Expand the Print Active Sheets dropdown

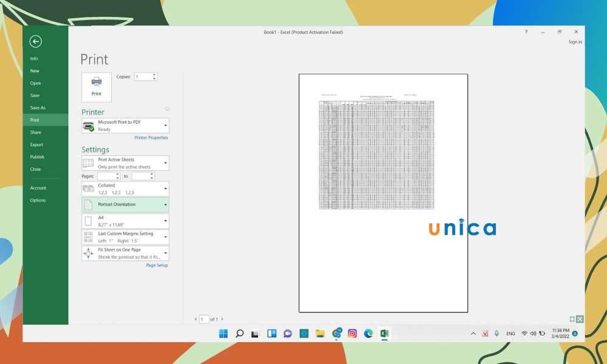pyautogui.click(x=126, y=163)
